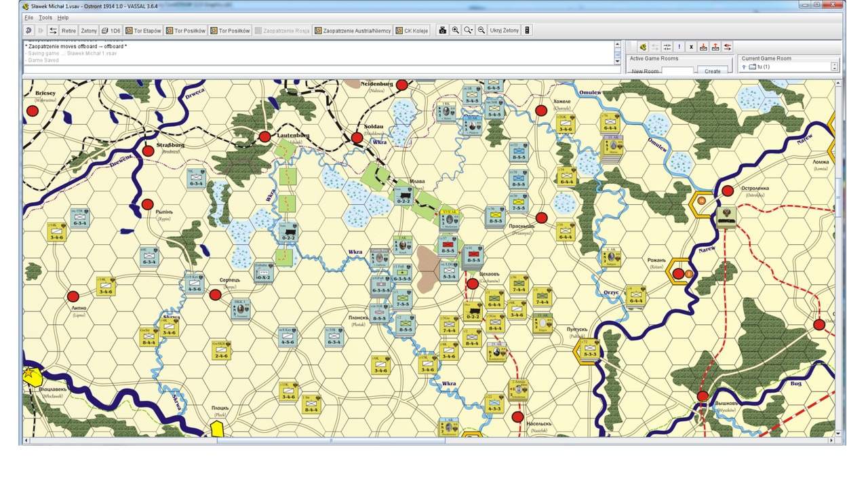This screenshot has width=868, height=487.
Task: Zoom in with the magnifier plus icon
Action: click(456, 31)
